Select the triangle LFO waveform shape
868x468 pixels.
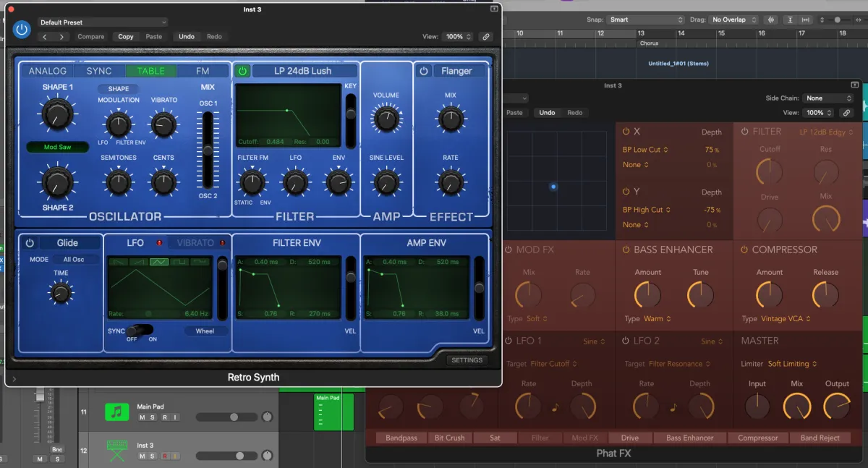[159, 262]
